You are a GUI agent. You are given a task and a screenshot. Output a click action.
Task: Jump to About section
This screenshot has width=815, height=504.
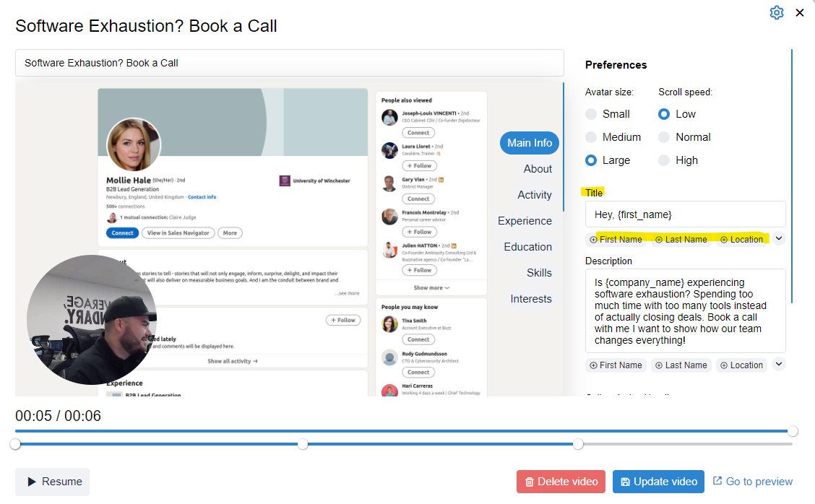coord(538,169)
